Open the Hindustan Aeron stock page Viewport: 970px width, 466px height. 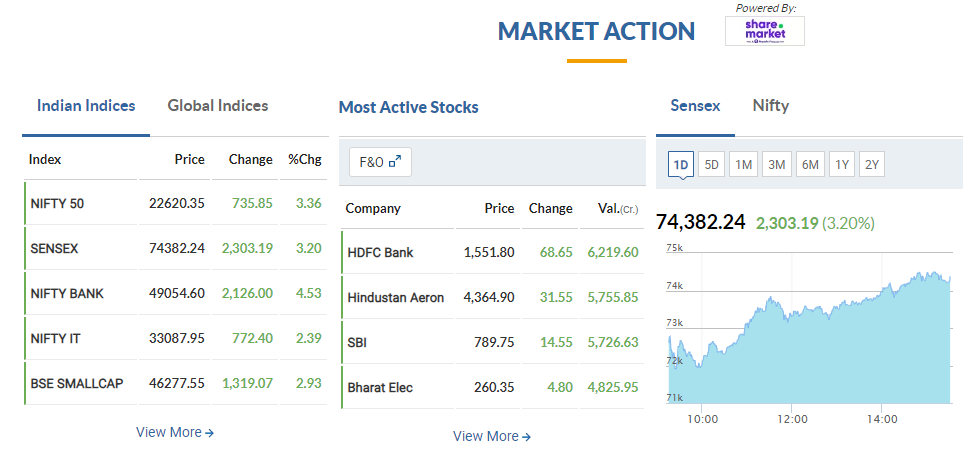click(395, 298)
